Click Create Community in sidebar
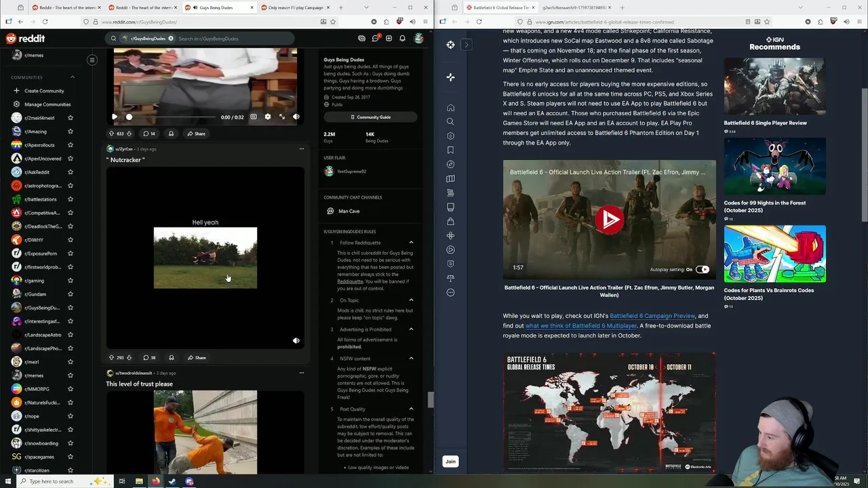 pos(44,91)
